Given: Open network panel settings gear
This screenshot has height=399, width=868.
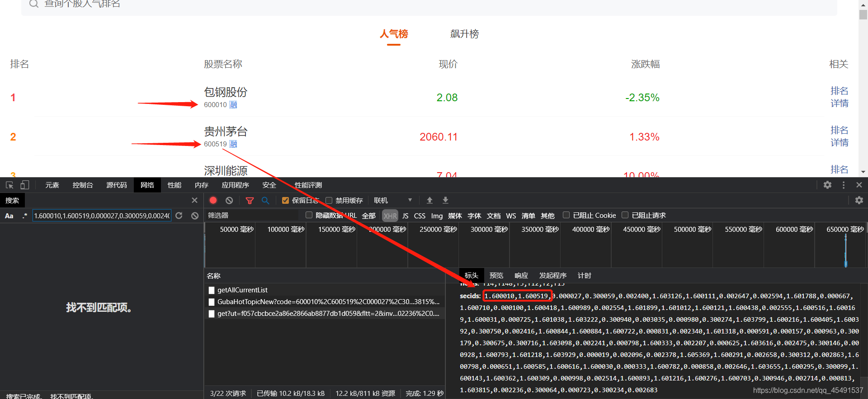Looking at the screenshot, I should pyautogui.click(x=859, y=200).
